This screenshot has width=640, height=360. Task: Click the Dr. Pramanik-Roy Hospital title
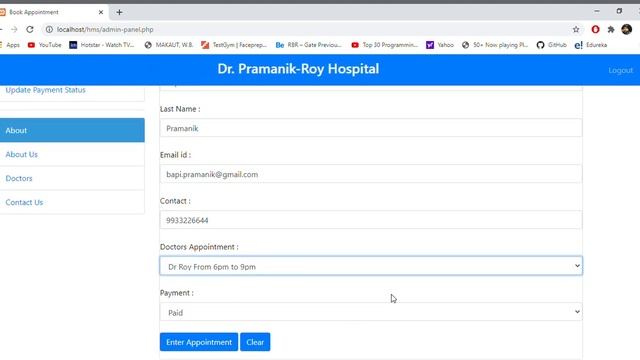coord(298,69)
